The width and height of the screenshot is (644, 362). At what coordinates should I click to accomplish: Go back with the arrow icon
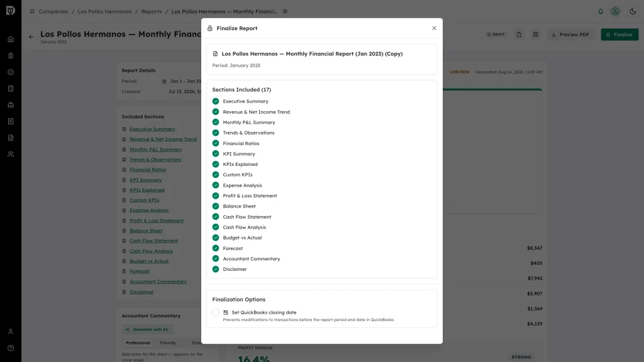(x=31, y=37)
